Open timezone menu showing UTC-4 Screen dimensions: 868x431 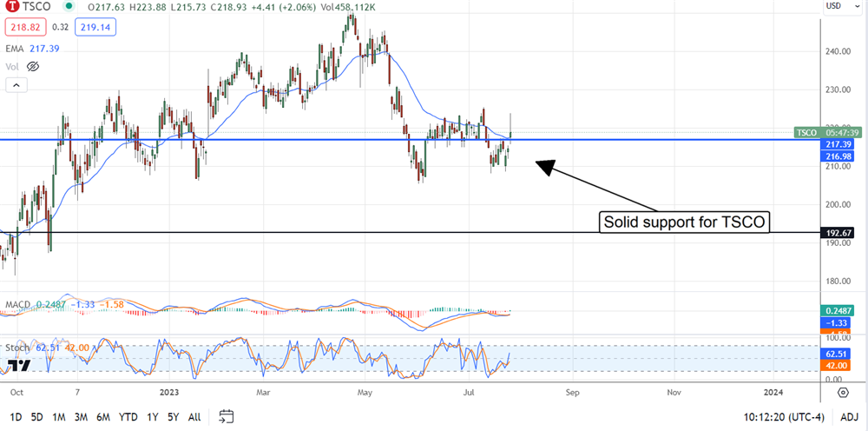point(781,417)
